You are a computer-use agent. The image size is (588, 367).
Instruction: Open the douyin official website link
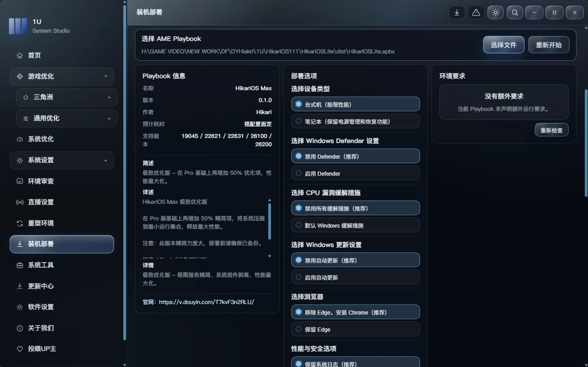[207, 302]
